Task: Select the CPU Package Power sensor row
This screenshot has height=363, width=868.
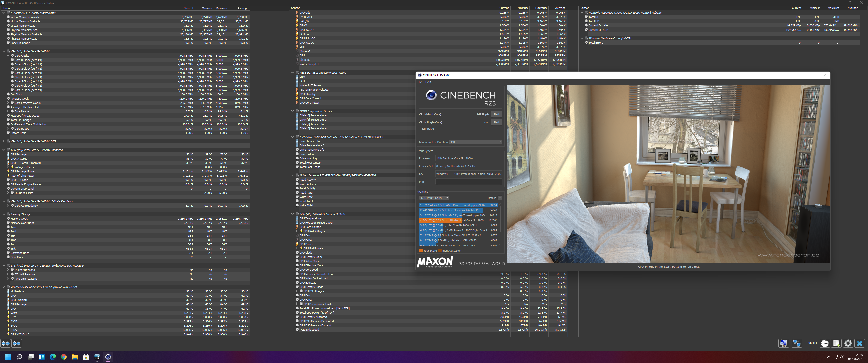Action: 125,171
